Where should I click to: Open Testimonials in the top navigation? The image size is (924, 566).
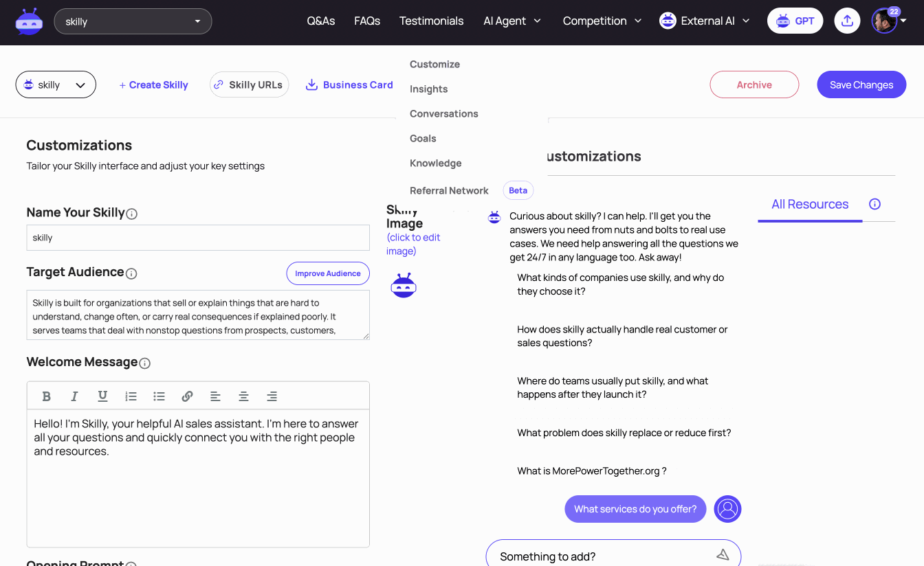click(x=432, y=21)
